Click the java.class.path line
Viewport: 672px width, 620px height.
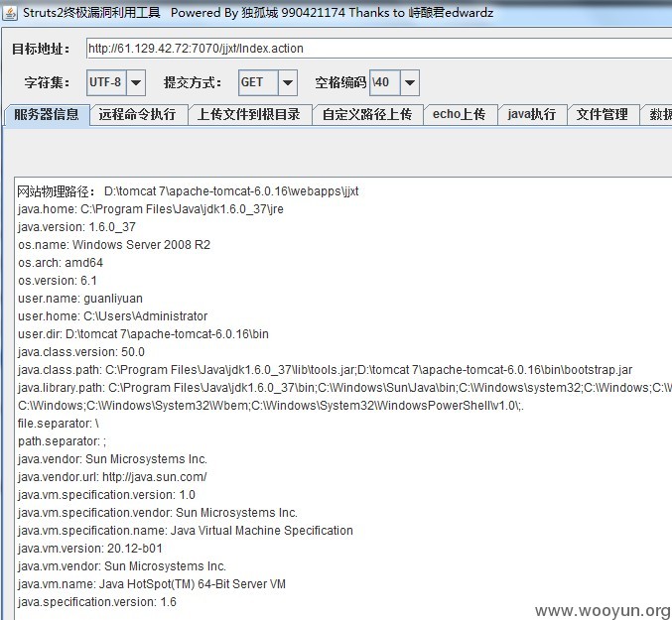[325, 370]
